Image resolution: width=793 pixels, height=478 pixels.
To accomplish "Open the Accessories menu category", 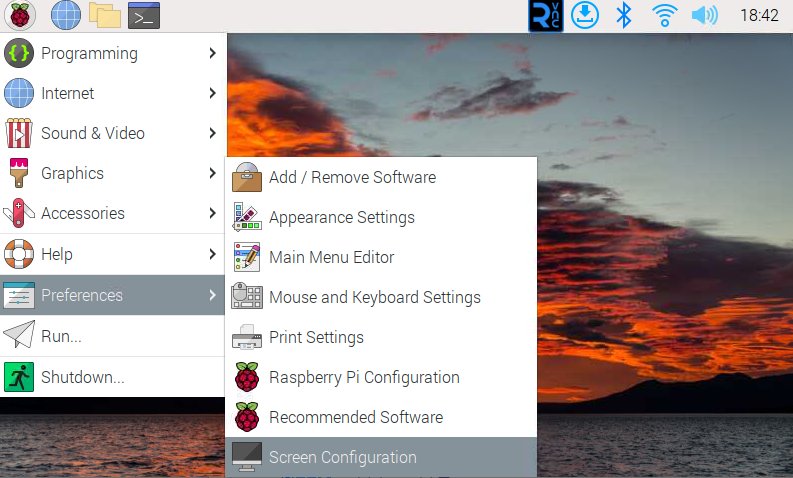I will tap(112, 213).
